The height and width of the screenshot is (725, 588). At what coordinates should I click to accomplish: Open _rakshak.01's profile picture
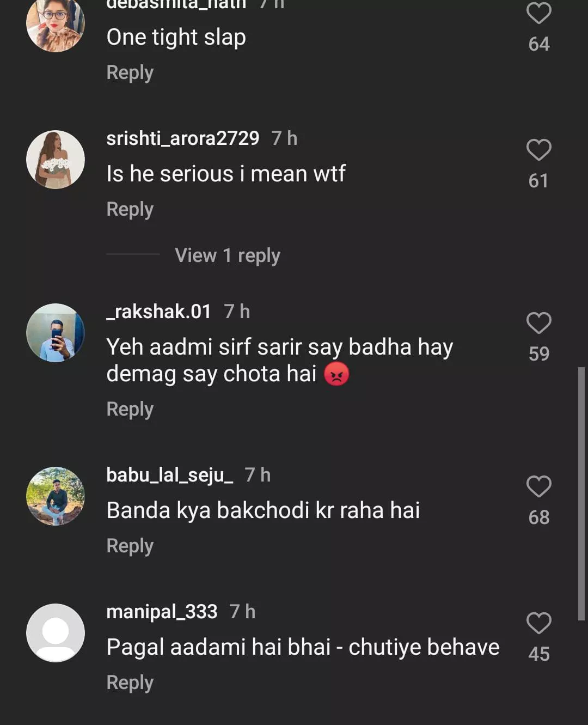[x=56, y=333]
